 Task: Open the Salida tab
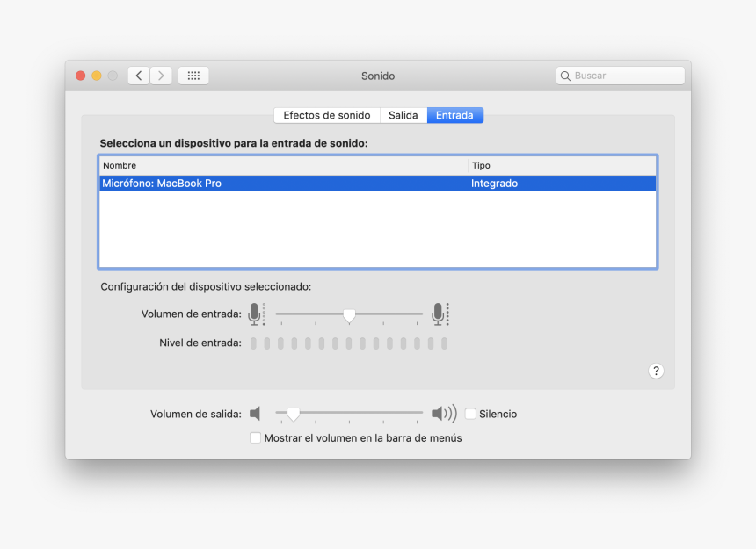(403, 115)
